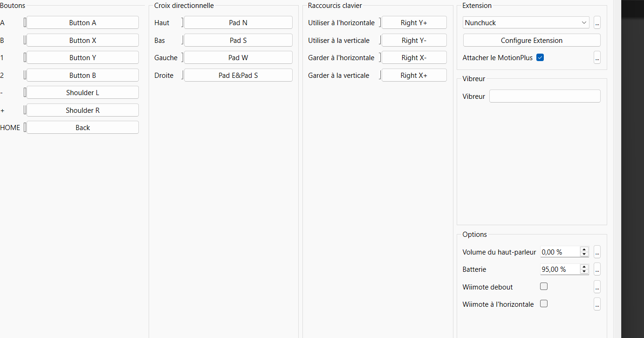Remap the HOME button set to Back
Viewport: 644px width, 338px height.
(82, 128)
